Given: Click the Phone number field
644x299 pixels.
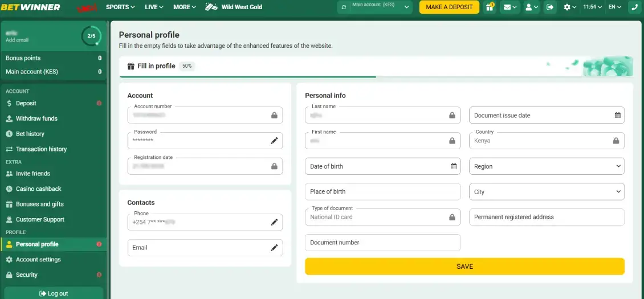Looking at the screenshot, I should (205, 222).
